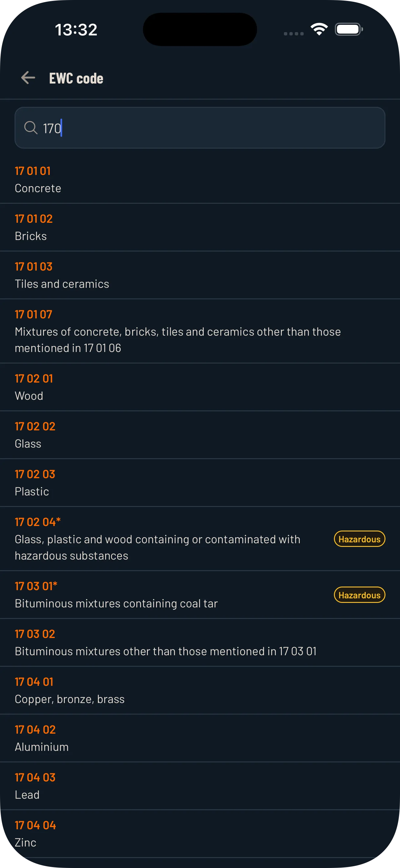Viewport: 400px width, 868px height.
Task: Choose 17 04 04 Zinc
Action: pos(200,833)
